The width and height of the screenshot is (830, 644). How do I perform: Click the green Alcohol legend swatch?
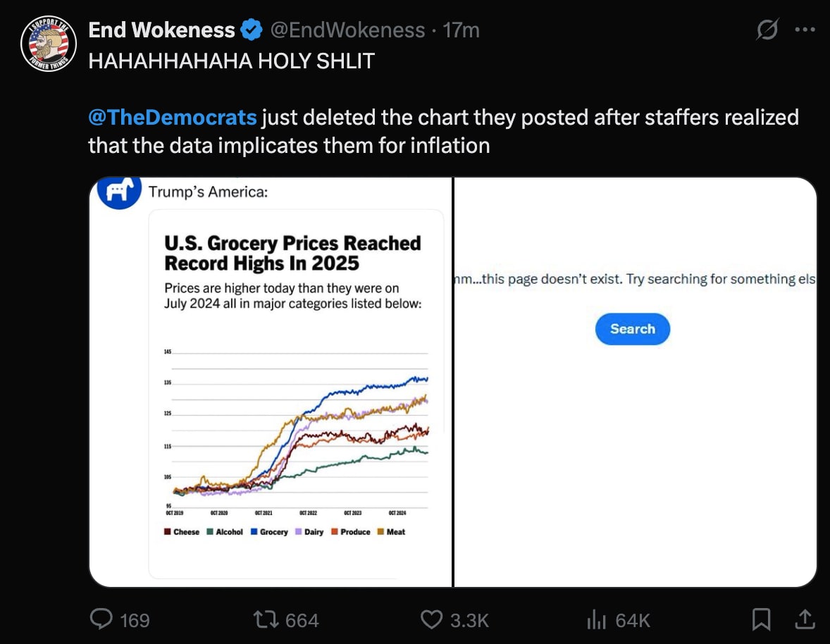tap(210, 532)
